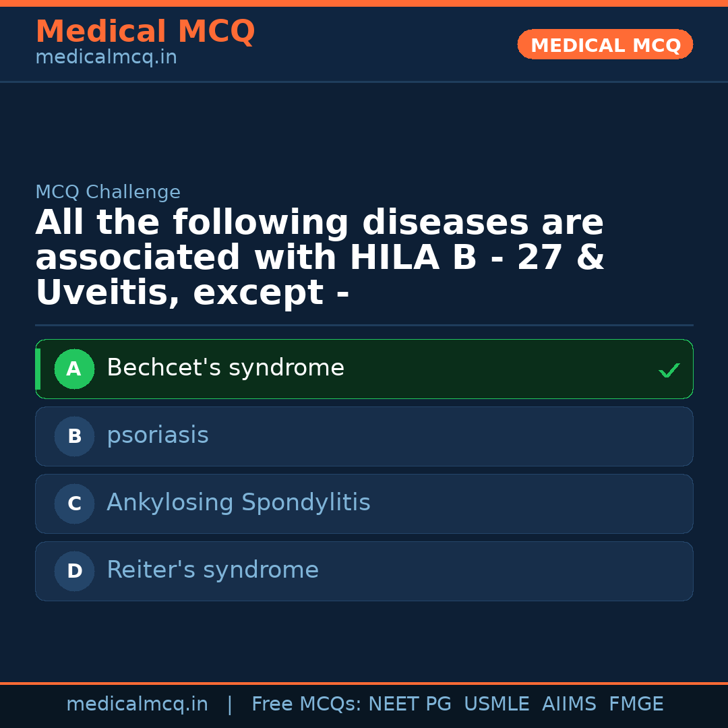Pick the "psoriasis" answer text

click(158, 435)
